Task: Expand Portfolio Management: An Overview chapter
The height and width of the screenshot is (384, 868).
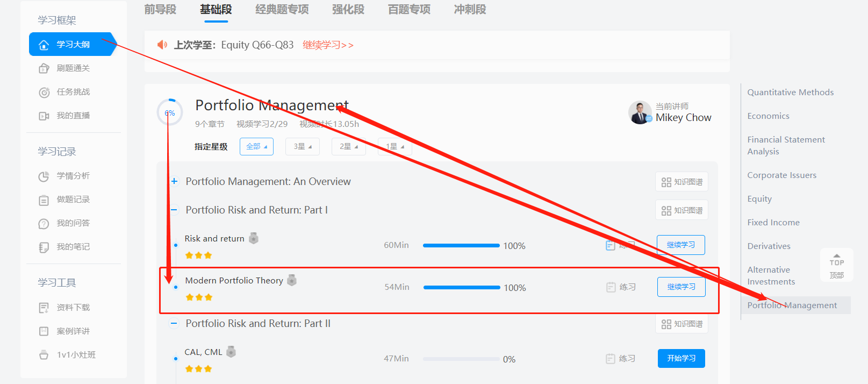Action: click(174, 182)
